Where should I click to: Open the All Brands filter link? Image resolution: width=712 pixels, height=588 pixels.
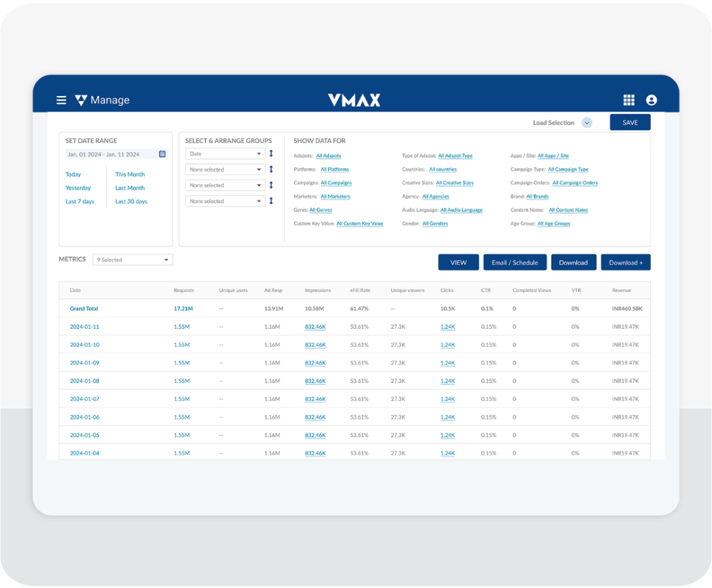pos(537,196)
